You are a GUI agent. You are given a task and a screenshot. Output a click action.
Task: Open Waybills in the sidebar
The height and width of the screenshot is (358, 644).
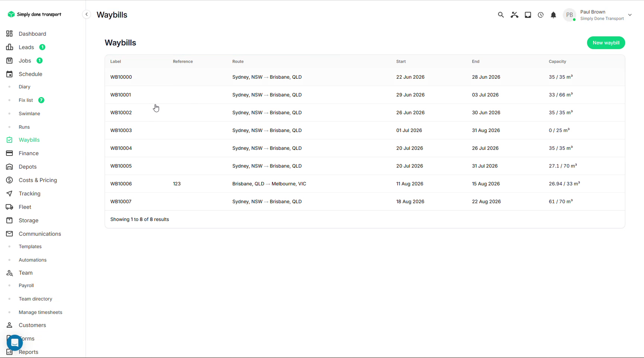(29, 140)
